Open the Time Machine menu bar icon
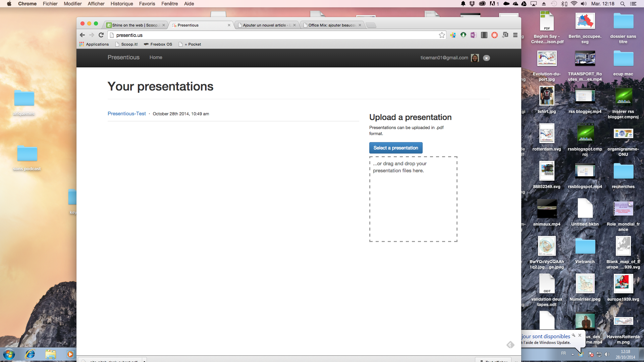The height and width of the screenshot is (362, 644). coord(554,4)
